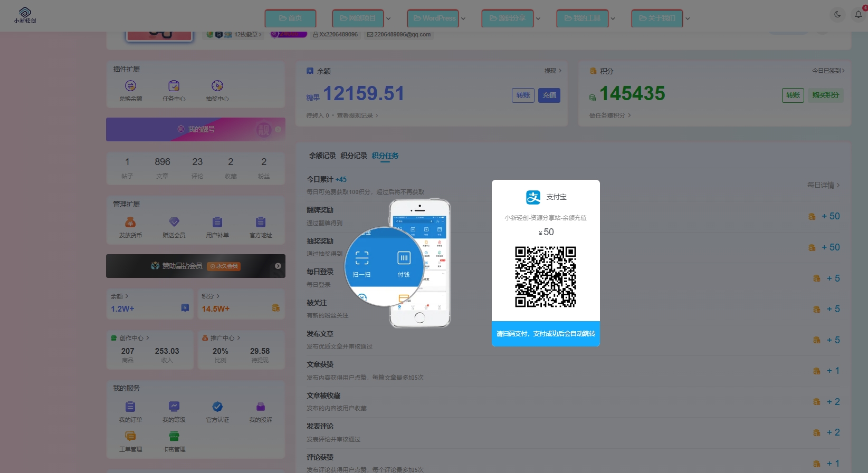Open the 兑换余额 plugin icon

pyautogui.click(x=130, y=86)
